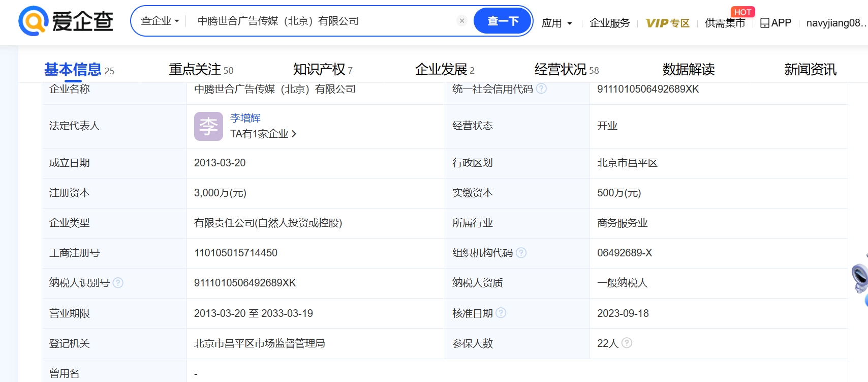Open the APP download icon link

pos(776,23)
